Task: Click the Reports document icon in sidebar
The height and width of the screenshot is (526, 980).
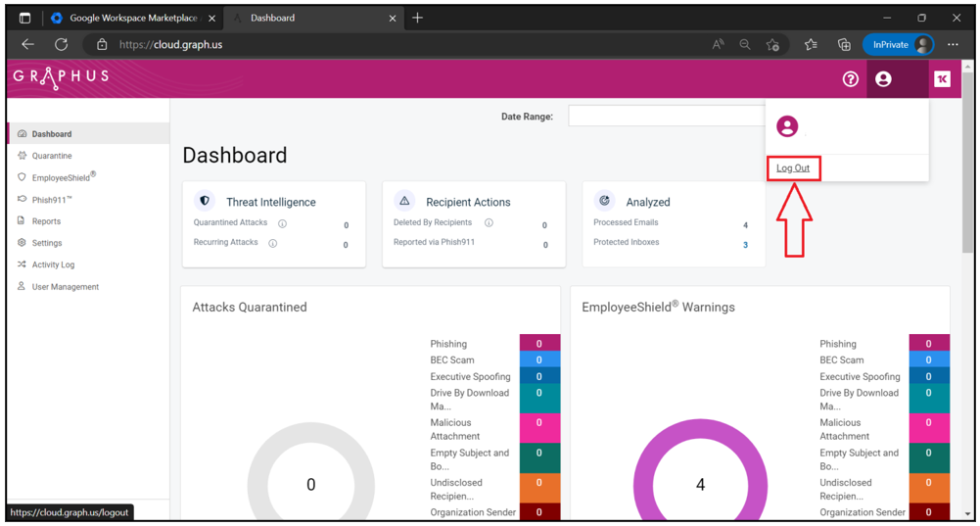Action: (22, 220)
